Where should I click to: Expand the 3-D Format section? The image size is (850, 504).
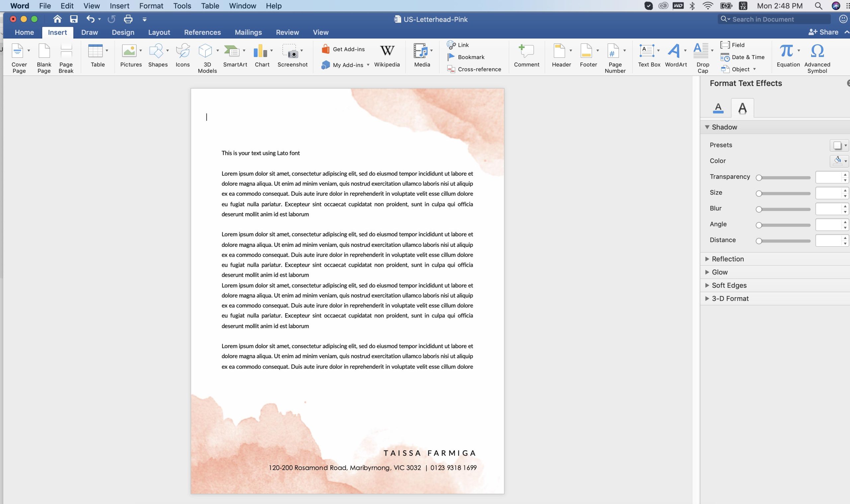pos(707,299)
